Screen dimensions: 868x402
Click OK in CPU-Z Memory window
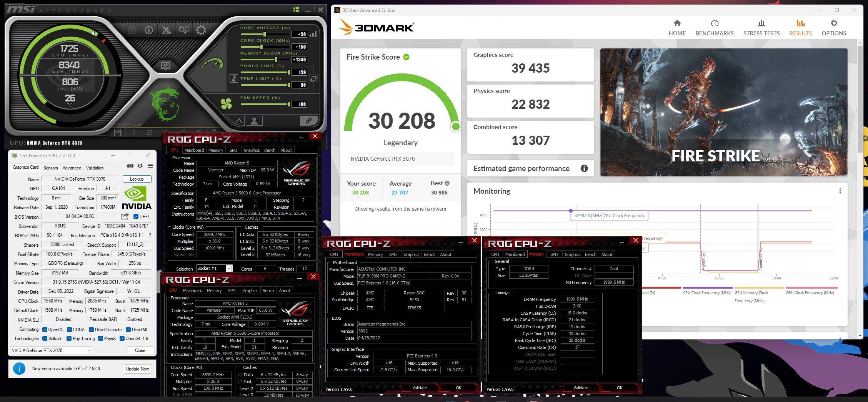(x=620, y=388)
